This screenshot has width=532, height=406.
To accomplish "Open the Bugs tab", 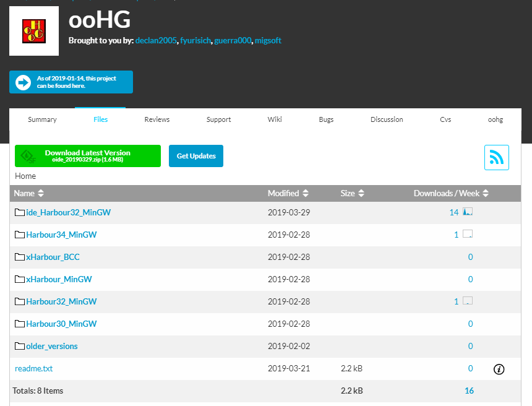I will tap(326, 119).
